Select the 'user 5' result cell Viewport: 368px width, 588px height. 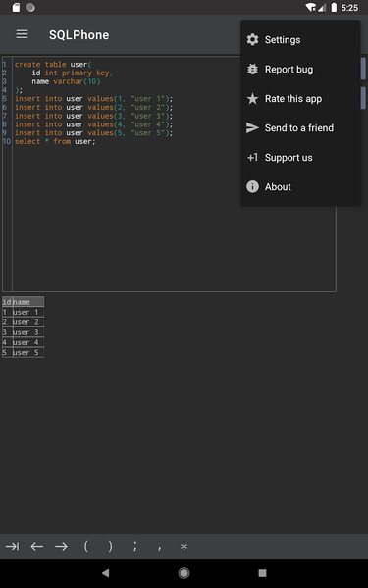pos(28,353)
